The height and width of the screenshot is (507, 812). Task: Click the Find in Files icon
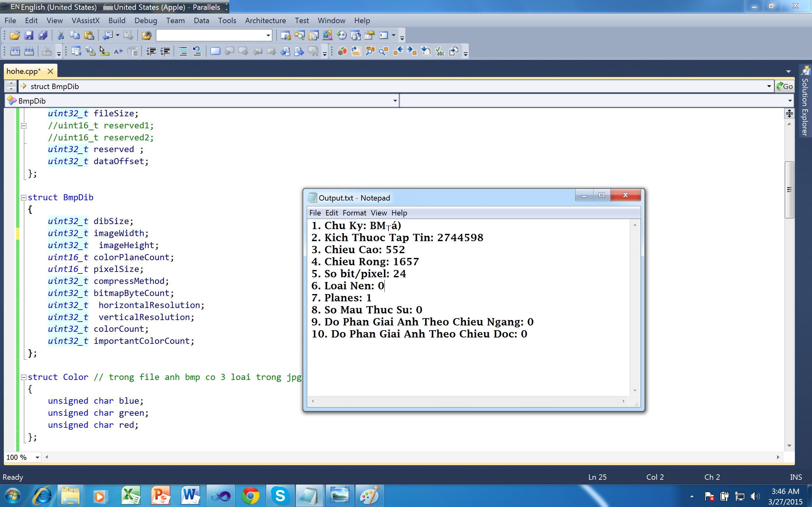tap(146, 35)
